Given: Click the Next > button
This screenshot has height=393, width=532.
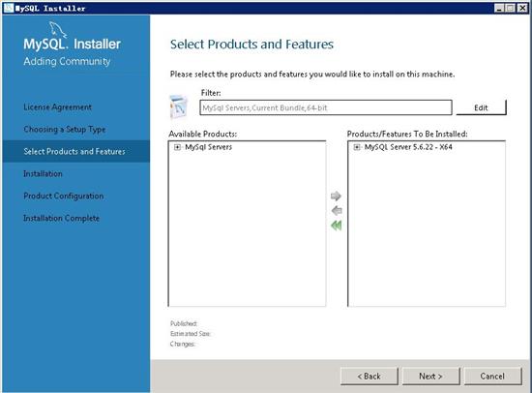Looking at the screenshot, I should 430,376.
